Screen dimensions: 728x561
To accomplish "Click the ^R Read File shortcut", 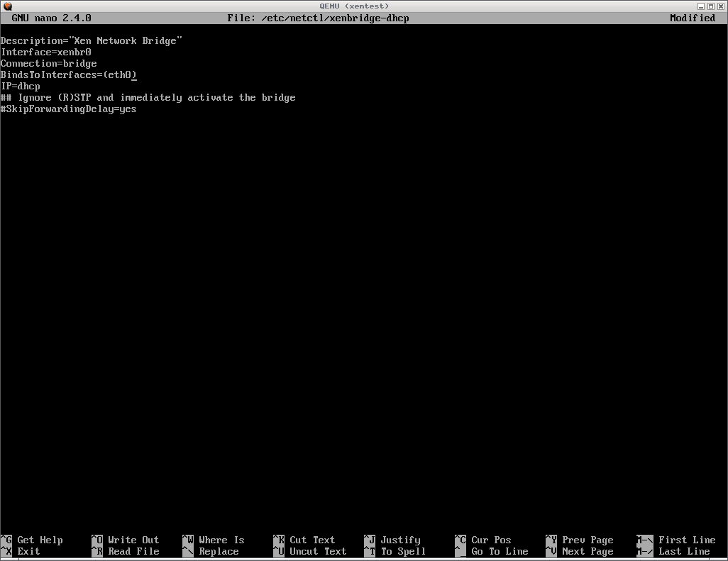I will click(126, 551).
